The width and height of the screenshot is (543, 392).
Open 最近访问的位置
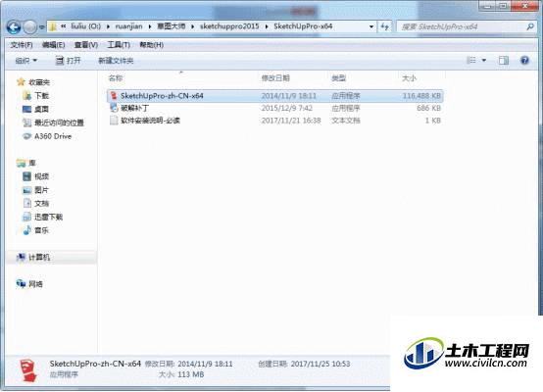click(x=53, y=122)
